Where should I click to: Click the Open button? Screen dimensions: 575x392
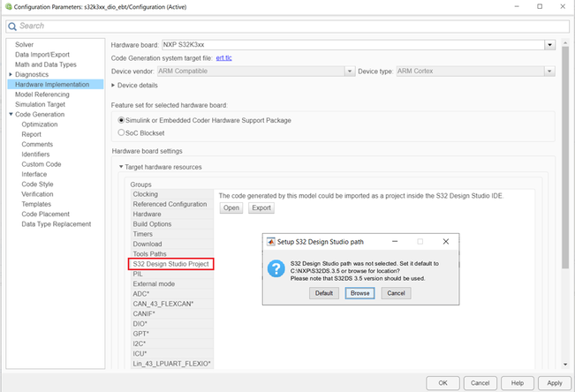(231, 207)
